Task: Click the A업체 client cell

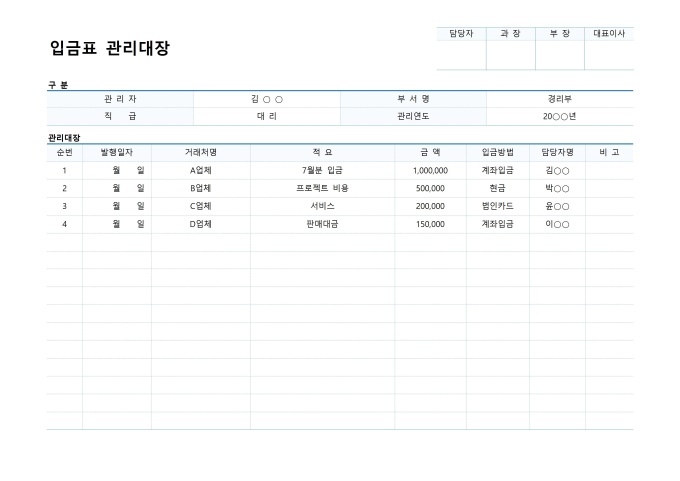Action: tap(201, 170)
